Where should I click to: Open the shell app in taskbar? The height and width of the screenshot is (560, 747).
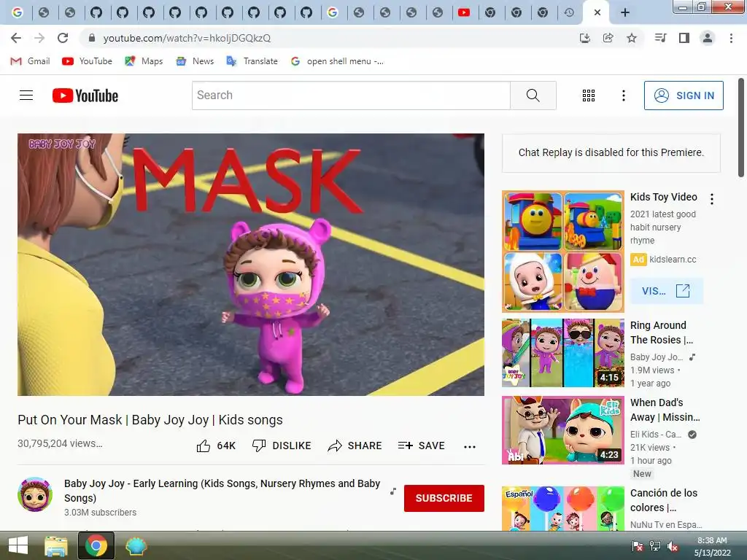(136, 545)
